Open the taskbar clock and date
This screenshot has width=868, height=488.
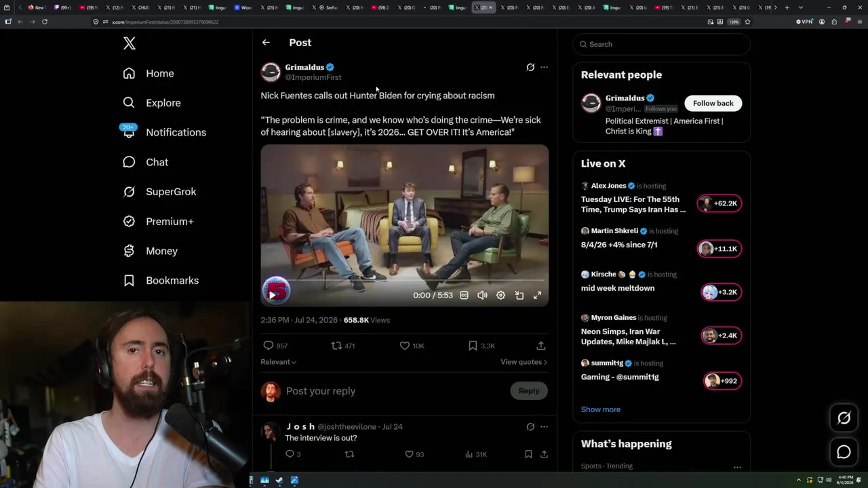pyautogui.click(x=846, y=480)
